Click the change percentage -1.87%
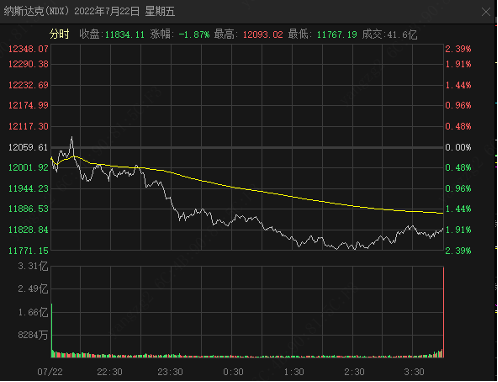Image resolution: width=498 pixels, height=382 pixels. [194, 35]
